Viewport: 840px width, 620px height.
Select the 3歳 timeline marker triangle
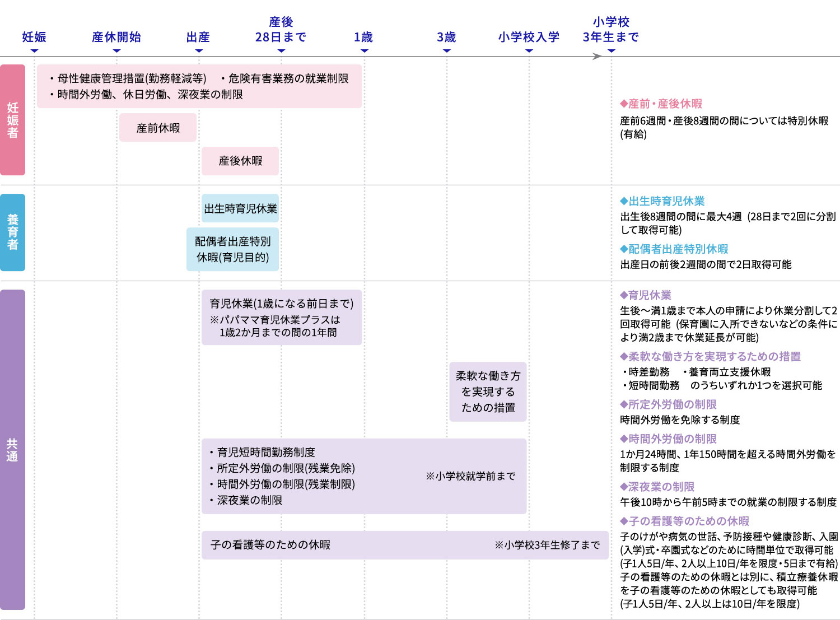coord(446,51)
